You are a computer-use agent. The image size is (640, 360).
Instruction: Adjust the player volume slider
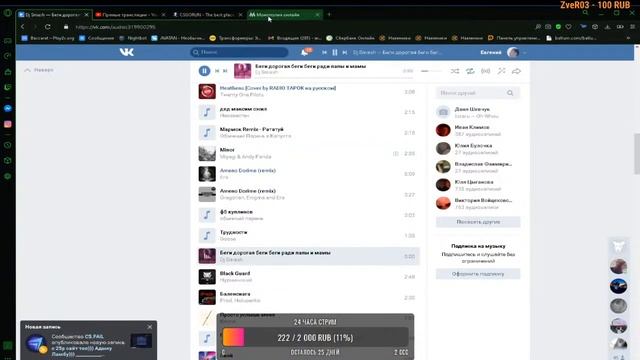[431, 71]
